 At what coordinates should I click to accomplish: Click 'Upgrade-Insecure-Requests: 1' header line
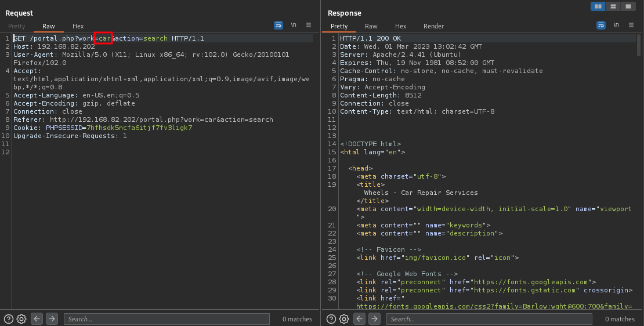click(70, 136)
